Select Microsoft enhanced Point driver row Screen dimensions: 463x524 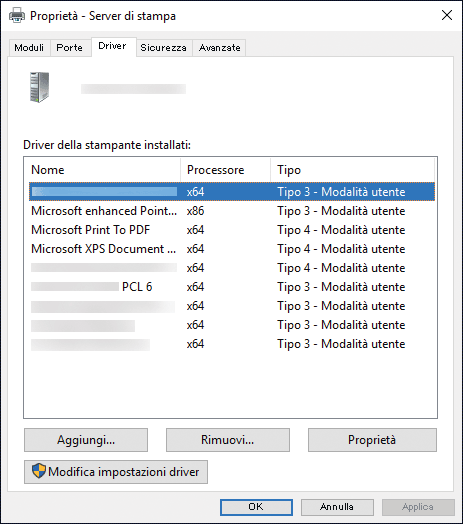click(232, 211)
